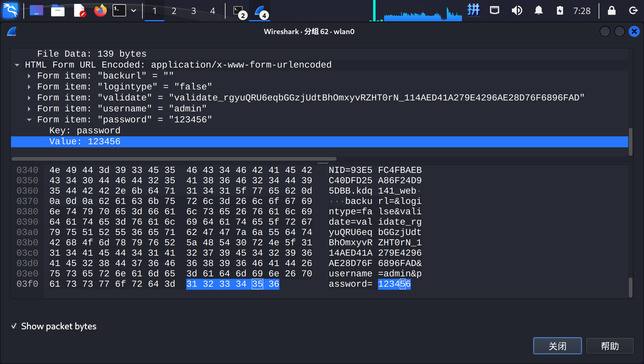This screenshot has width=644, height=364.
Task: Open the notifications bell icon
Action: [x=539, y=11]
